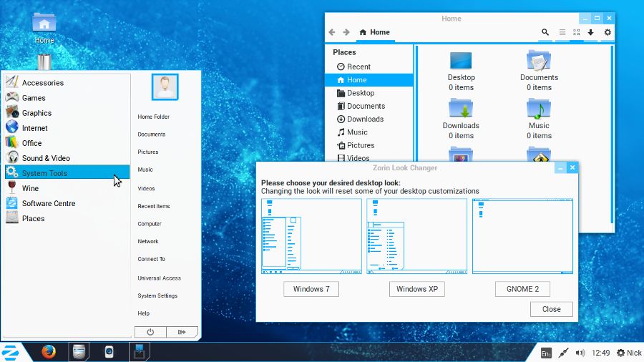644x362 pixels.
Task: Click Close in Zorin Look Changer
Action: coord(551,309)
